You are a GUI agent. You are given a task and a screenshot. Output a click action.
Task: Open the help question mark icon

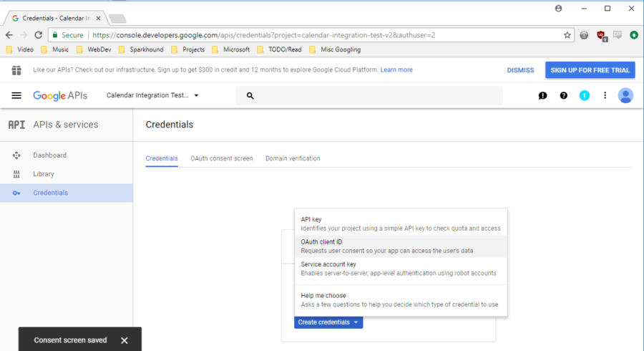click(564, 95)
